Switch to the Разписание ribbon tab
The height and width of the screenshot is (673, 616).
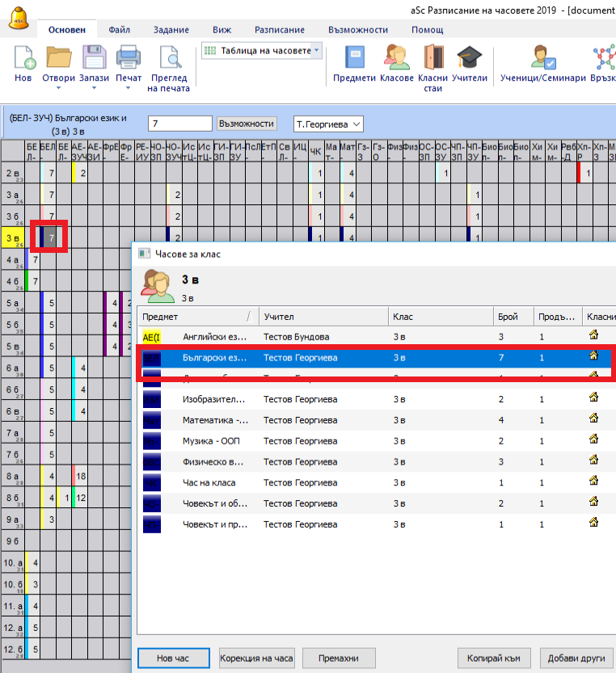coord(280,30)
